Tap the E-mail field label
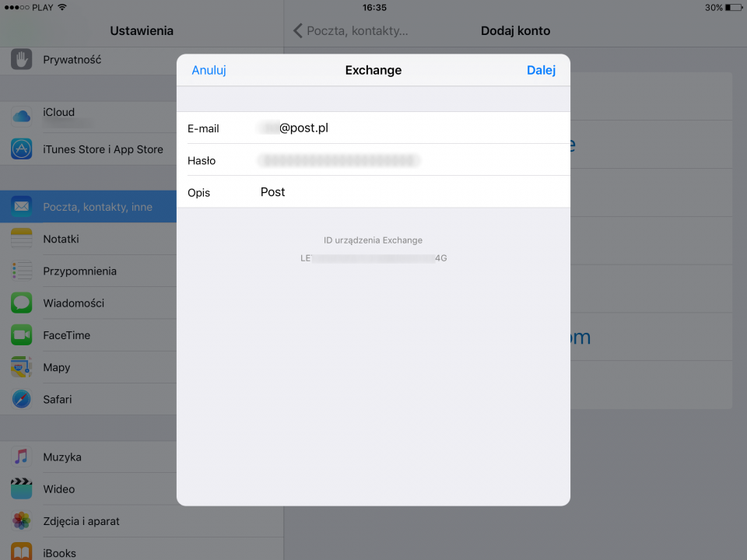This screenshot has height=560, width=747. 203,128
